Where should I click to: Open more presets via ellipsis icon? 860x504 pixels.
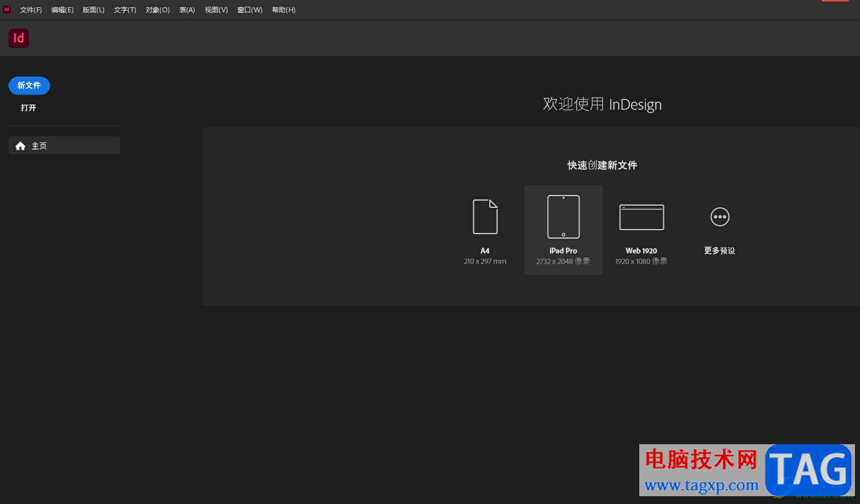(x=720, y=217)
